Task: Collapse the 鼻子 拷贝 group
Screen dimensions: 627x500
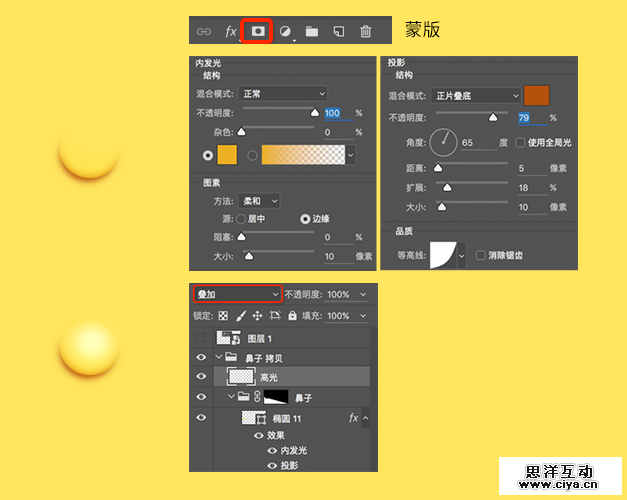Action: (x=219, y=357)
